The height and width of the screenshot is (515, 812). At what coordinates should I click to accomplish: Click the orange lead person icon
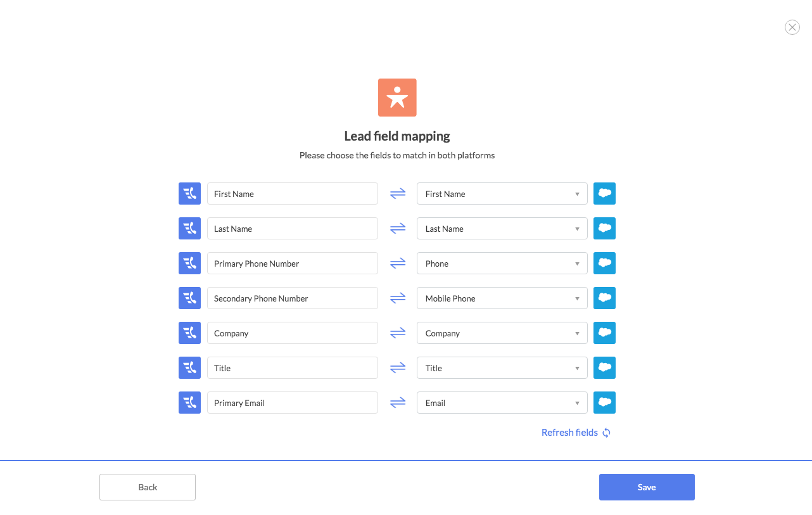[x=397, y=98]
